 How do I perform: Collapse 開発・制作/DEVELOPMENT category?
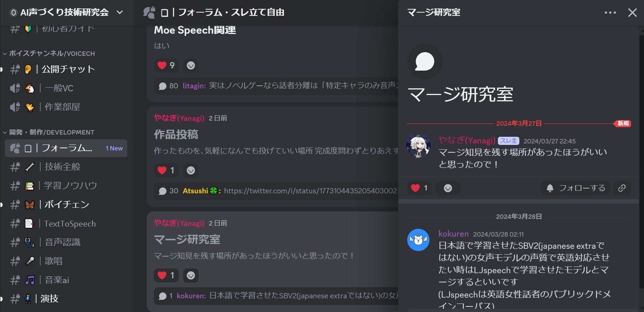pos(49,132)
